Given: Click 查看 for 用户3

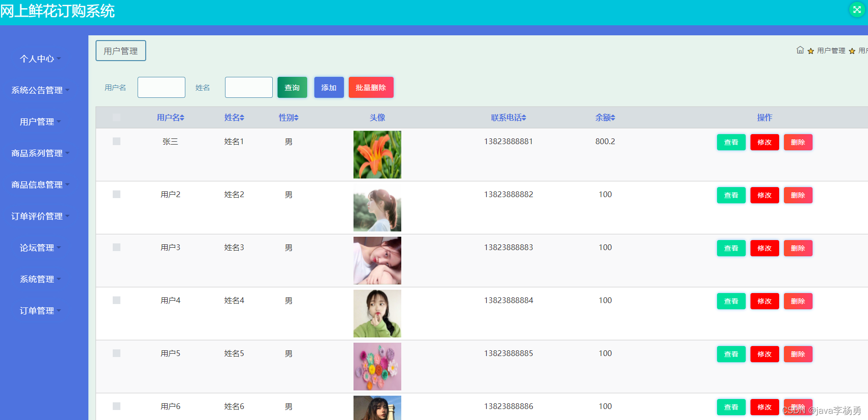Looking at the screenshot, I should pyautogui.click(x=731, y=248).
